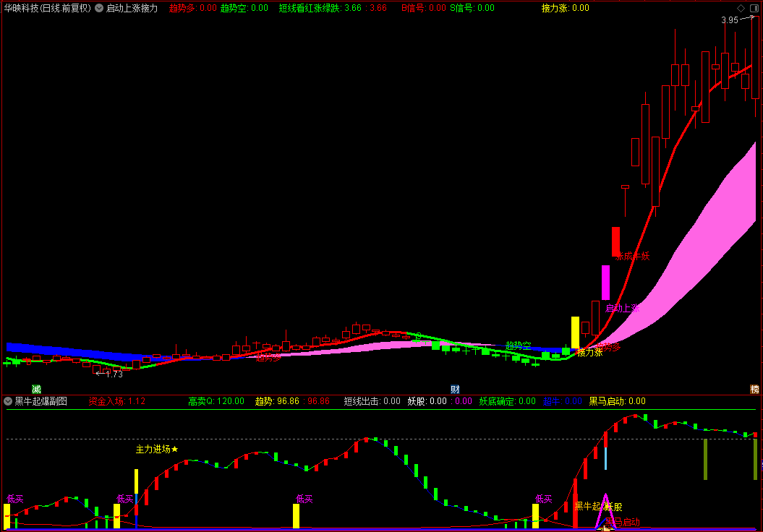Click the red 黑马启动 label in sub-chart
Image resolution: width=763 pixels, height=532 pixels.
(623, 523)
